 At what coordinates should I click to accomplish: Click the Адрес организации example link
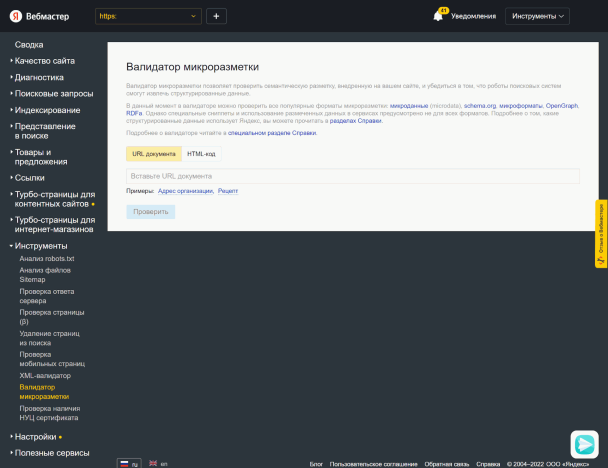(184, 190)
